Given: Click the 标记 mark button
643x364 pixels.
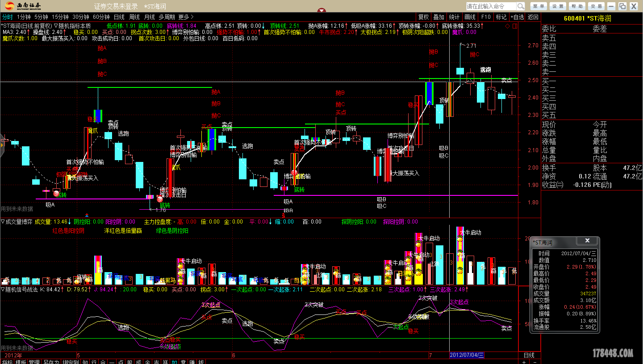Looking at the screenshot, I should (501, 17).
